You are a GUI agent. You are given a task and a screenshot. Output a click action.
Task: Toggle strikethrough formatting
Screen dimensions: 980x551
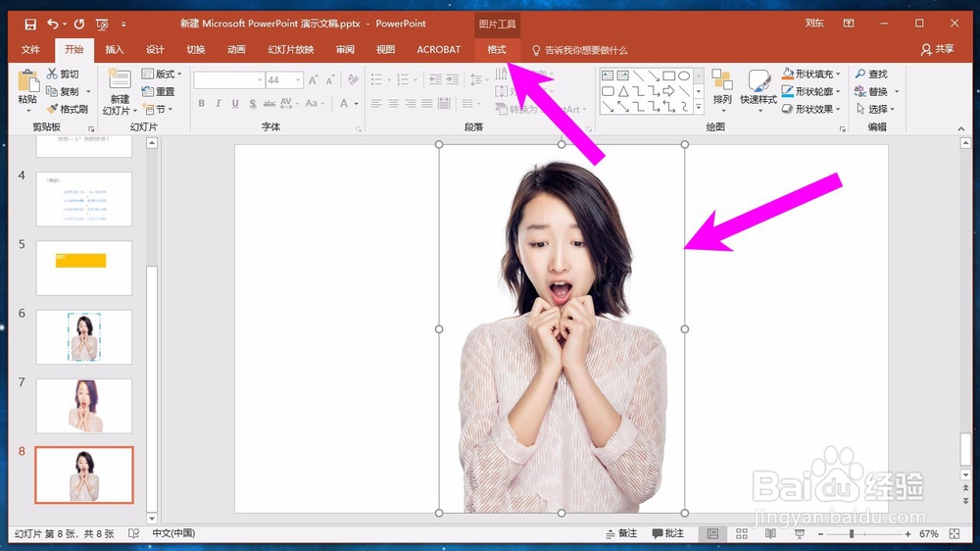[269, 103]
